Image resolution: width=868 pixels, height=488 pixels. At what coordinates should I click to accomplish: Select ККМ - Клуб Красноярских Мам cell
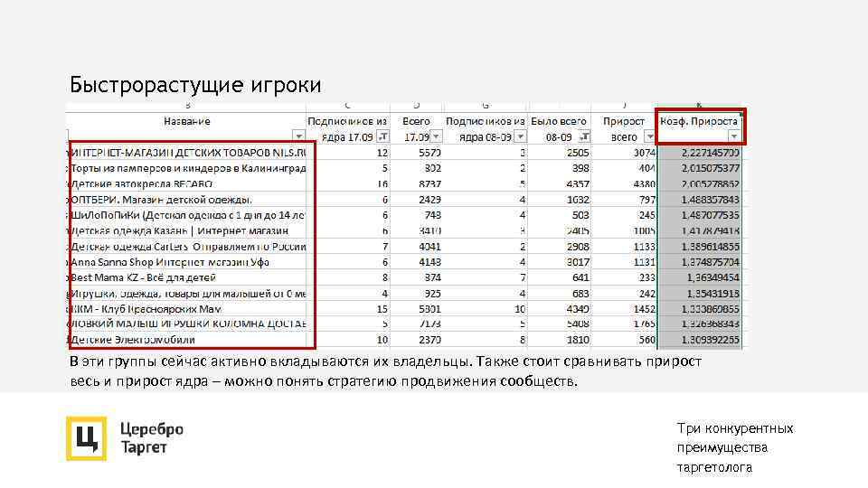point(187,309)
